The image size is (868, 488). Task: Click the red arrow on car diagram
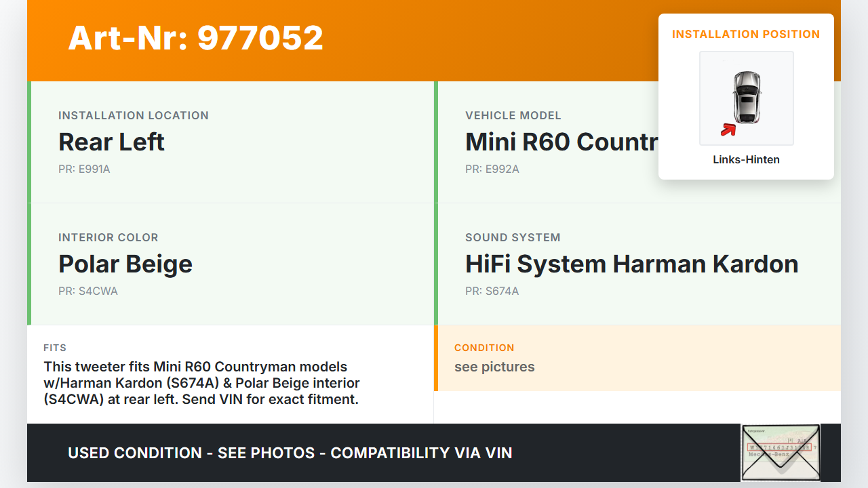click(x=728, y=129)
